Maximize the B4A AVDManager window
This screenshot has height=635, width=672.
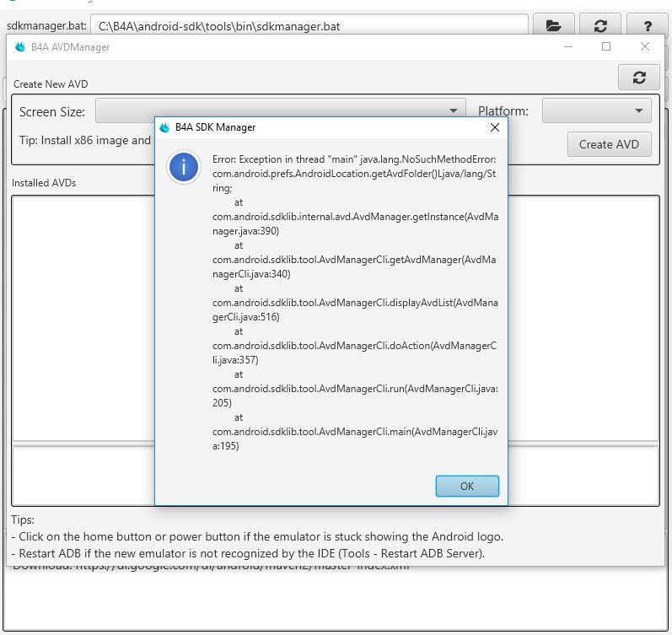(606, 46)
